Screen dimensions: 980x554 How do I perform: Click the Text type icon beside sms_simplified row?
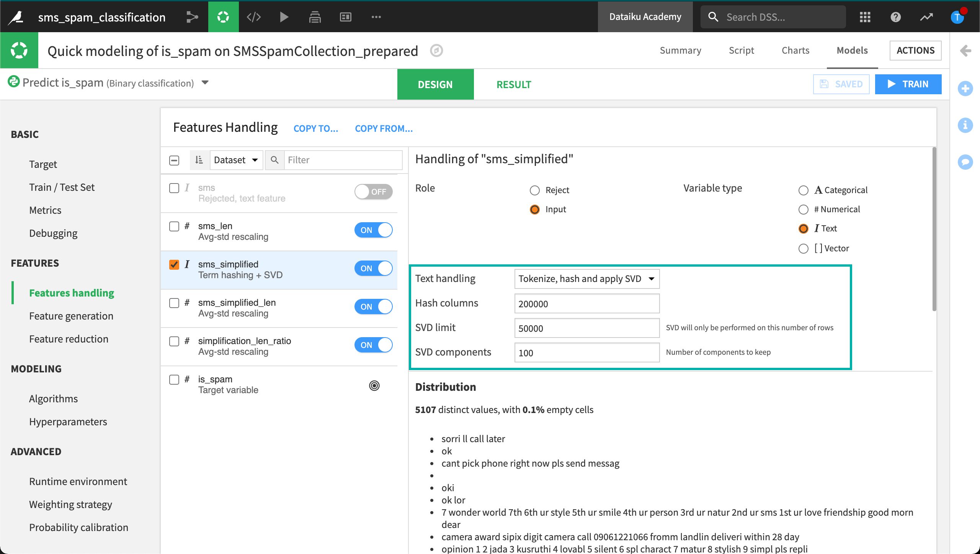[187, 264]
